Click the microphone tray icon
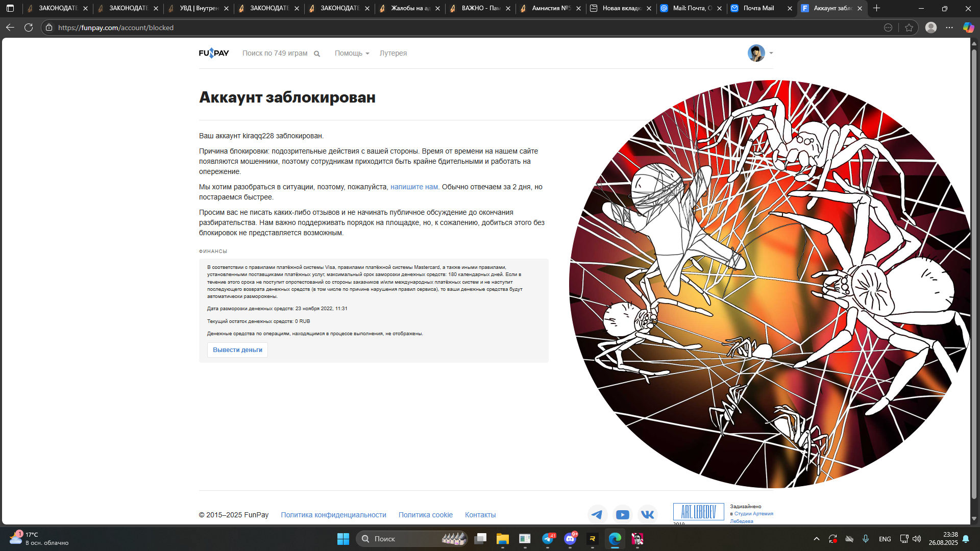The image size is (980, 551). (x=866, y=539)
